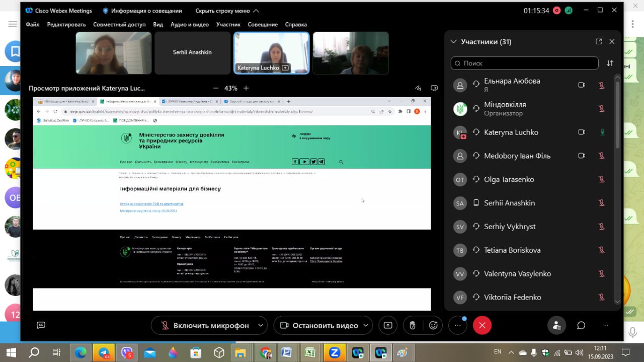Expand video options dropdown arrow

[366, 325]
